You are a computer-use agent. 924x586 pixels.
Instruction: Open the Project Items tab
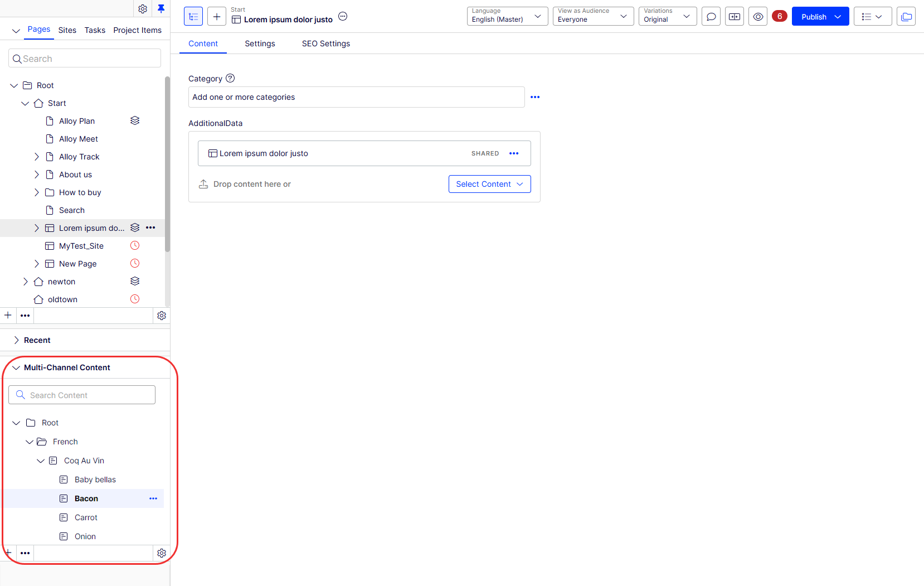138,30
